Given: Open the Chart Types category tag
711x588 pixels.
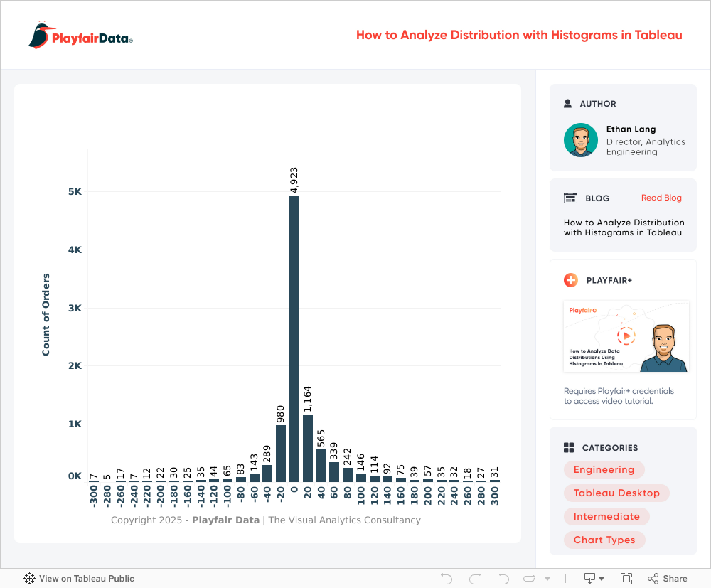Looking at the screenshot, I should click(x=604, y=540).
